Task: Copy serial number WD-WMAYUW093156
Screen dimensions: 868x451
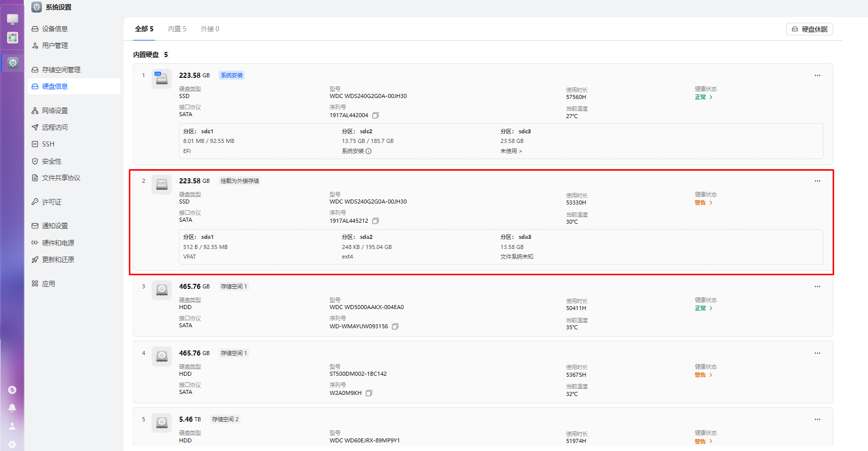Action: point(395,326)
